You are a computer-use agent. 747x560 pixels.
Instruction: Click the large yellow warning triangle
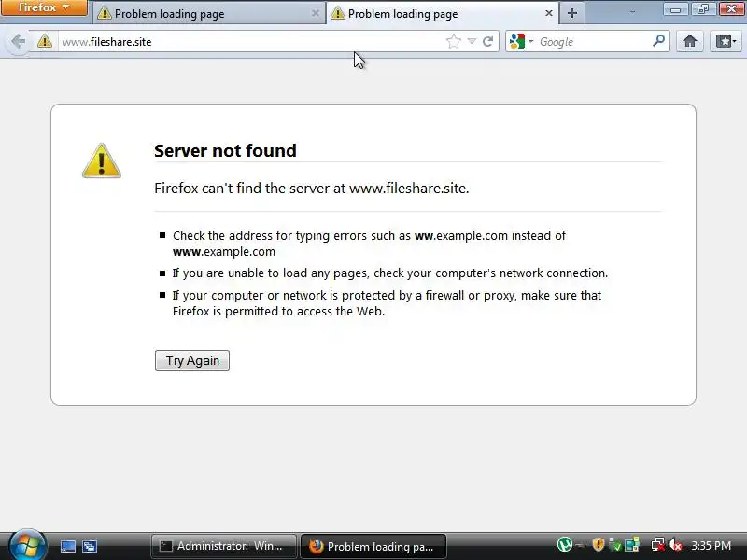pos(102,161)
